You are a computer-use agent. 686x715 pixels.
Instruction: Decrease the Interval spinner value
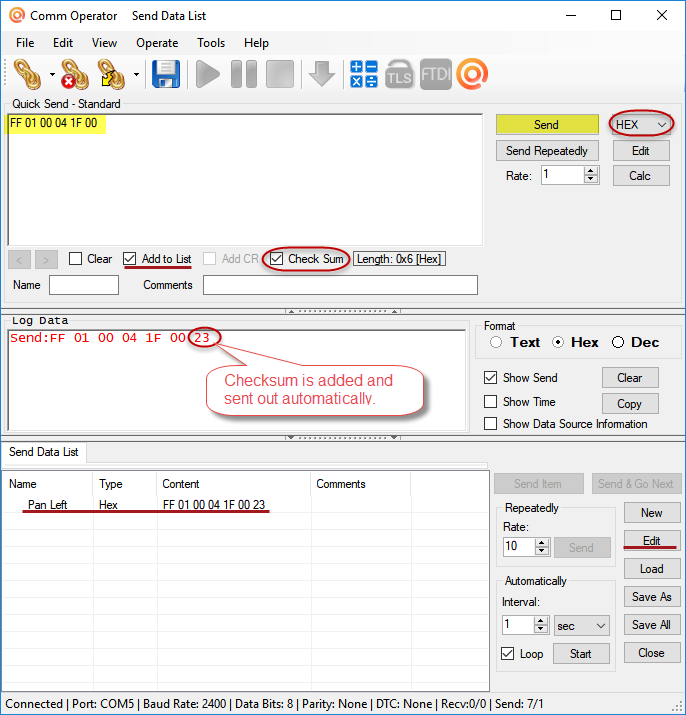541,629
